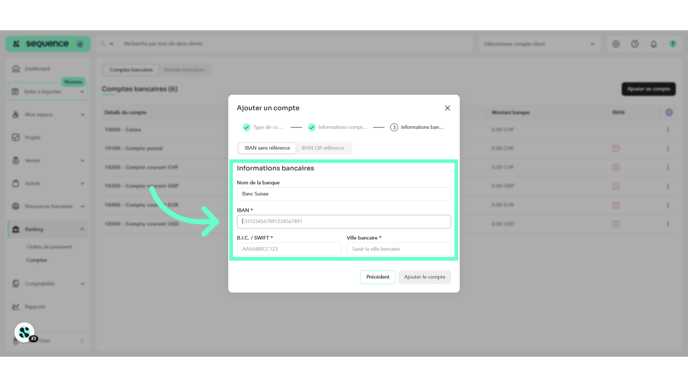
Task: Click IBAN warning icon for Compte courant GBP
Action: (616, 186)
